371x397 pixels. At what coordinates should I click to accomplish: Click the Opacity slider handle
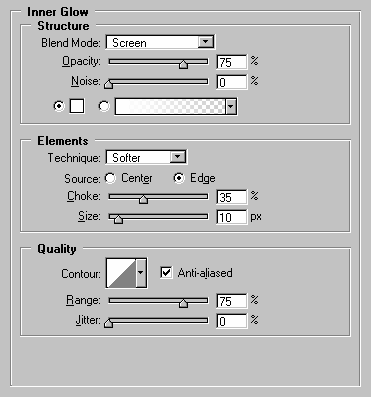[x=183, y=64]
